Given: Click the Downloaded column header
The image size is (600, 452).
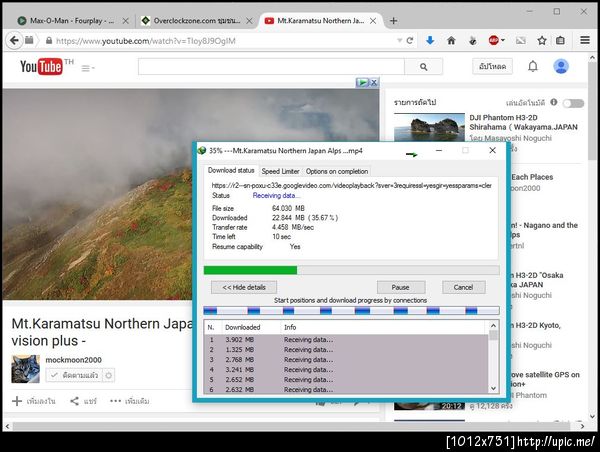Looking at the screenshot, I should point(251,327).
